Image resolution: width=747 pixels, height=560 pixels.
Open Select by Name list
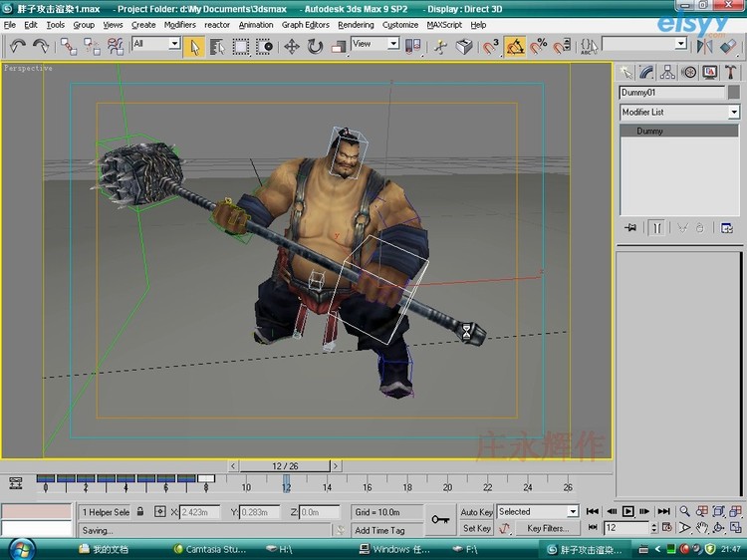point(217,47)
